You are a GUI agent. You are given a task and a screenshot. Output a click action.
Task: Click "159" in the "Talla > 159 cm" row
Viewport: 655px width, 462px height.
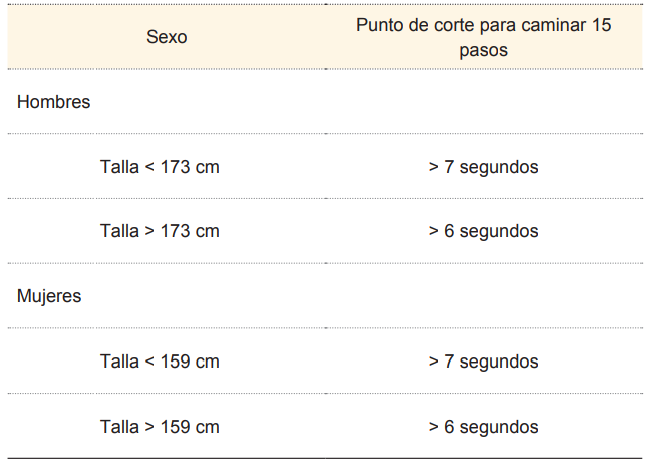click(175, 427)
